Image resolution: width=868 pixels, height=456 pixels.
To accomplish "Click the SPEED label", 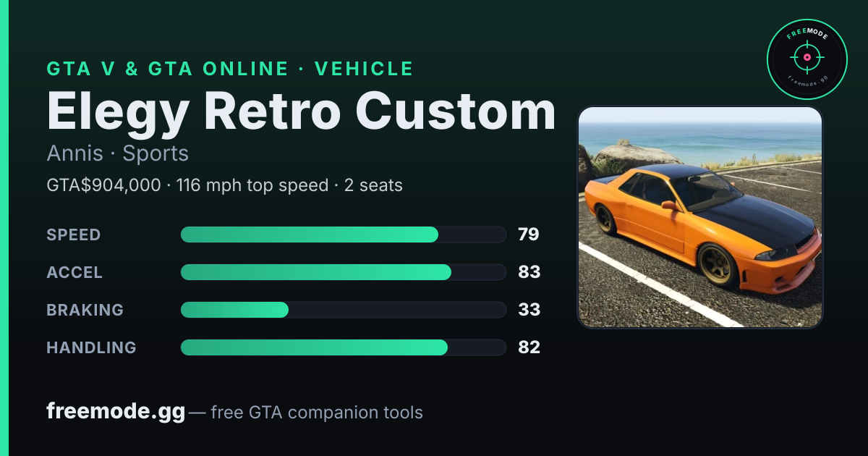I will 74,235.
